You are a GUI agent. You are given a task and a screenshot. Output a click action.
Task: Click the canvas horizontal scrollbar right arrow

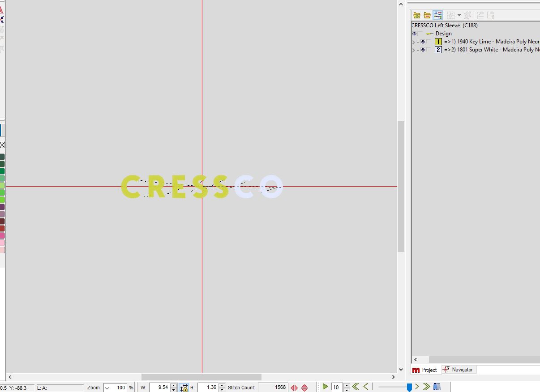[394, 377]
